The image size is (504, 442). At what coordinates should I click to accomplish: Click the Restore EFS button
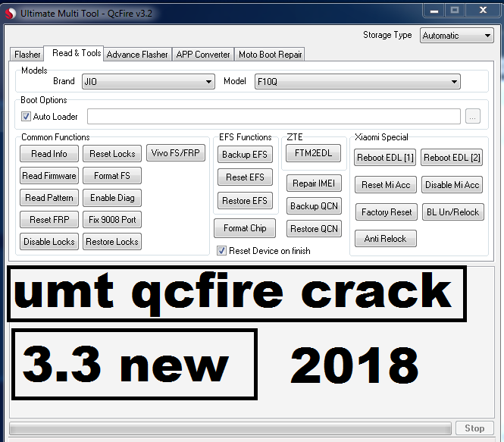coord(245,201)
